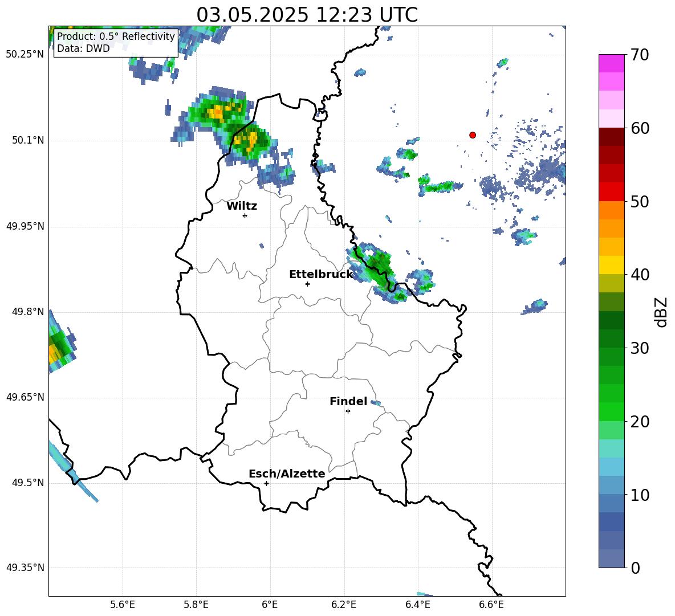Click the Ettelbruck station cross marker
Screen dimensions: 675x616
pyautogui.click(x=307, y=284)
